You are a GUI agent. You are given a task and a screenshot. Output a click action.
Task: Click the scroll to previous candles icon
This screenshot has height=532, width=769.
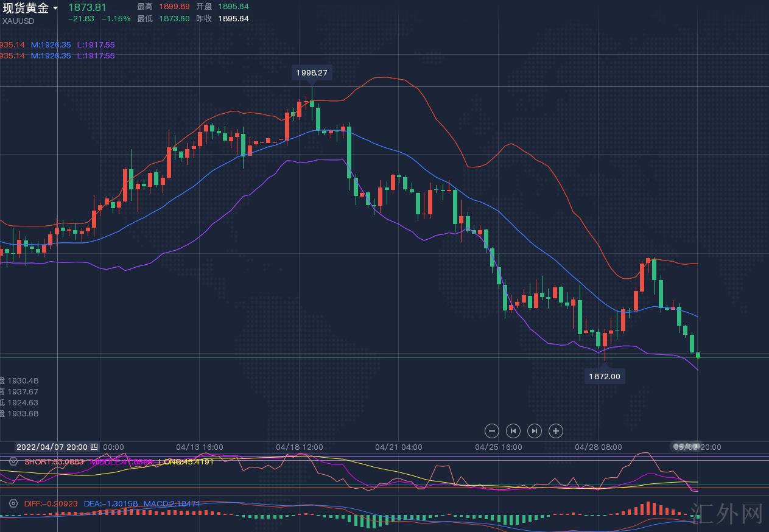coord(513,431)
